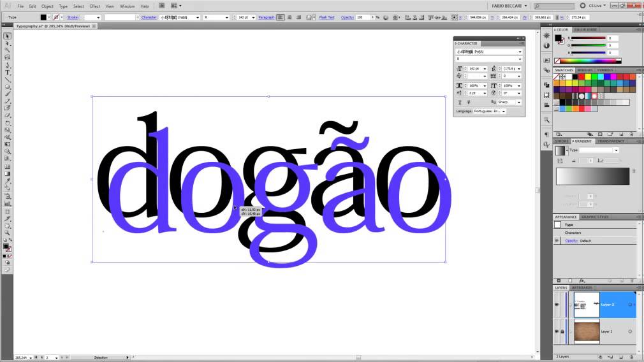Click the target circle of Layer 2
644x362 pixels.
click(x=630, y=305)
